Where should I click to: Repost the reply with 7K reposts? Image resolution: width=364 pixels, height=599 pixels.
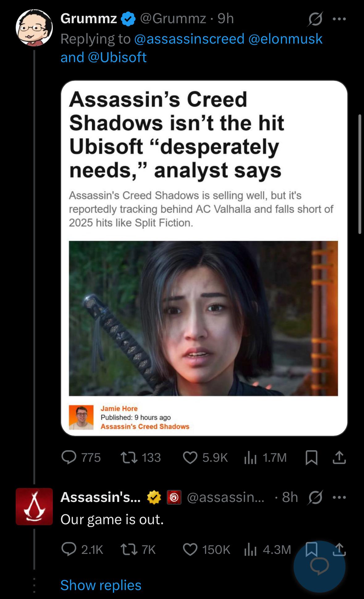(x=138, y=549)
